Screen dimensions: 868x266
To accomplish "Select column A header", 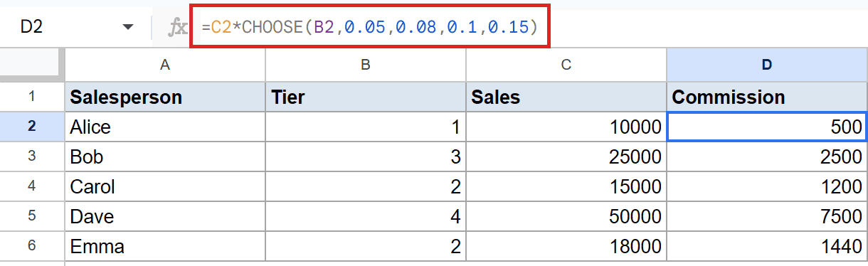I will 165,65.
